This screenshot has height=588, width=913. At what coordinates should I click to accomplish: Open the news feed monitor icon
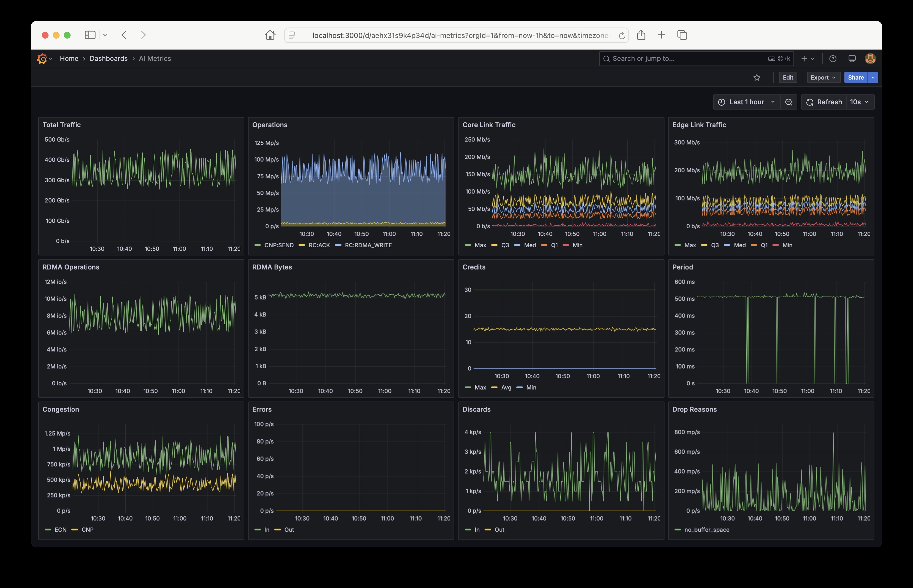coord(852,58)
